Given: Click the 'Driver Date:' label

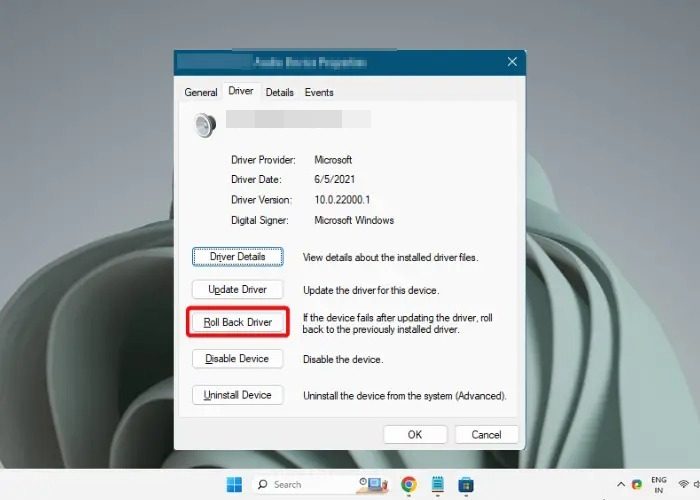Looking at the screenshot, I should coord(256,179).
